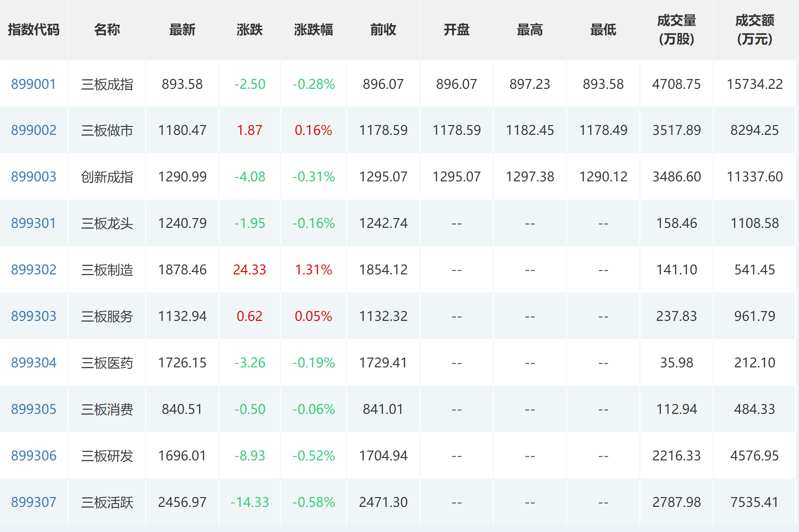Click previous close value 1242.74
799x532 pixels.
[x=383, y=223]
